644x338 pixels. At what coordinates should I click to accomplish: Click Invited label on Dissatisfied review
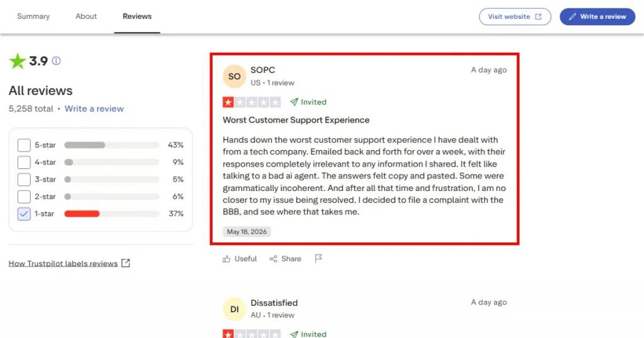click(x=308, y=334)
